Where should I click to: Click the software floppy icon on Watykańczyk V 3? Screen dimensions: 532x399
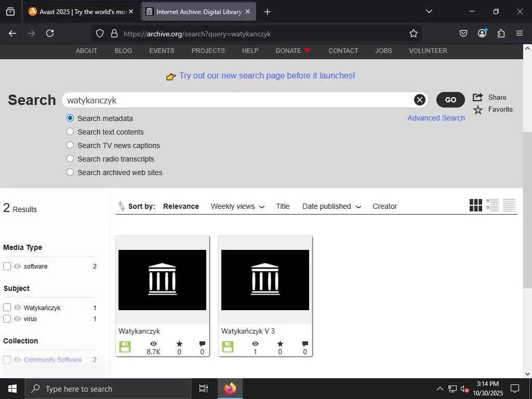[x=228, y=347]
